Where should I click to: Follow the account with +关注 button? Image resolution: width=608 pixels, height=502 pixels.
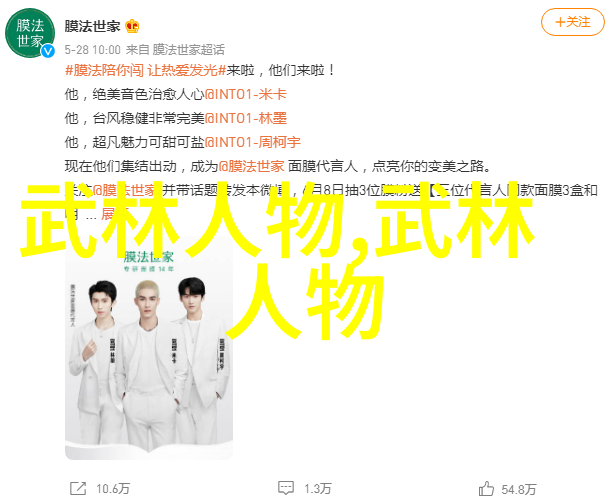(573, 22)
